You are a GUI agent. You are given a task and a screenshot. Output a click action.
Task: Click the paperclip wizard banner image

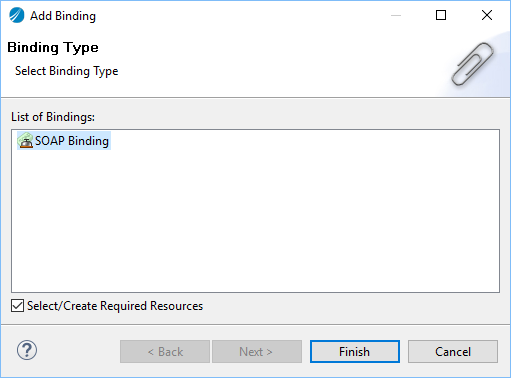(472, 64)
